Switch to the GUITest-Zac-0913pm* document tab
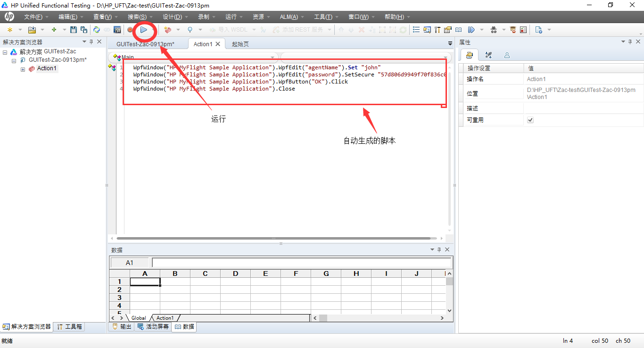This screenshot has width=644, height=348. (x=145, y=44)
